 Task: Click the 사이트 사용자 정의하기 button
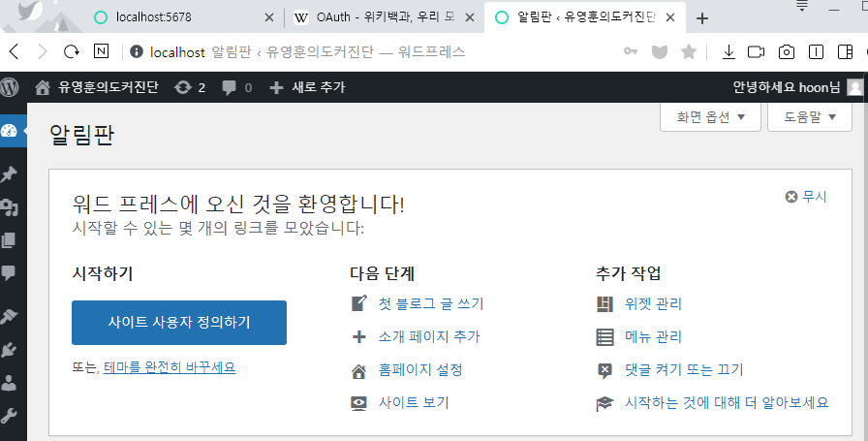[179, 323]
